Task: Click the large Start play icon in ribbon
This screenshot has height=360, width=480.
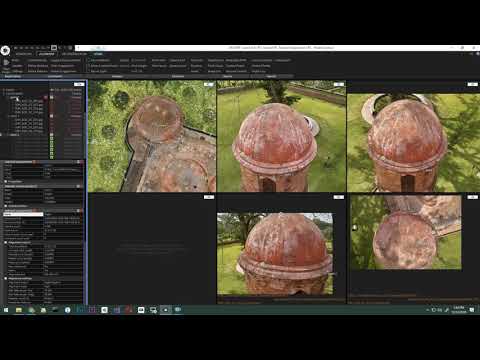Action: click(6, 63)
